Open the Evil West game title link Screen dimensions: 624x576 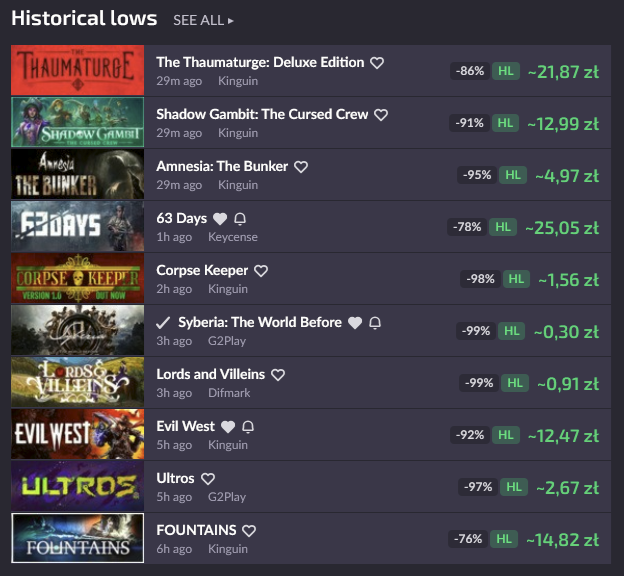(x=185, y=426)
